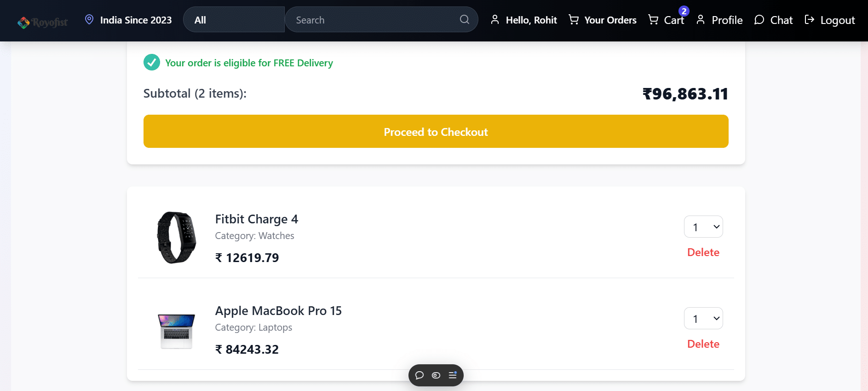Open quantity selector for Apple MacBook Pro 15

coord(703,318)
